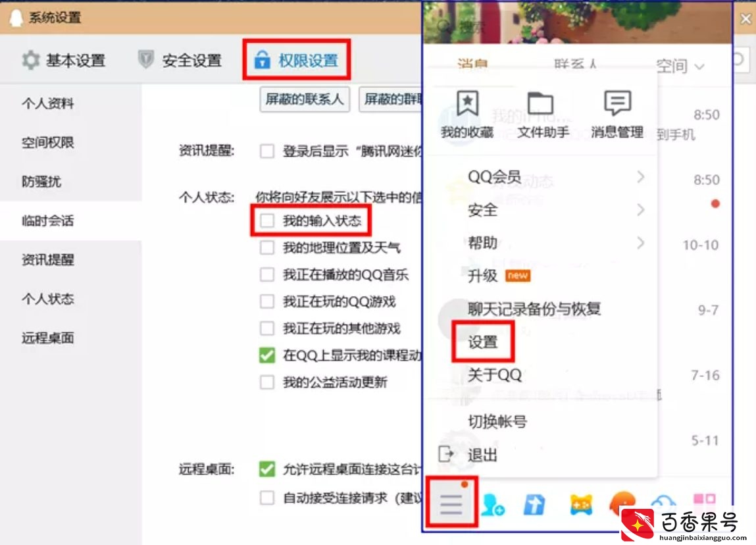Expand the 帮助 submenu arrow

[640, 242]
